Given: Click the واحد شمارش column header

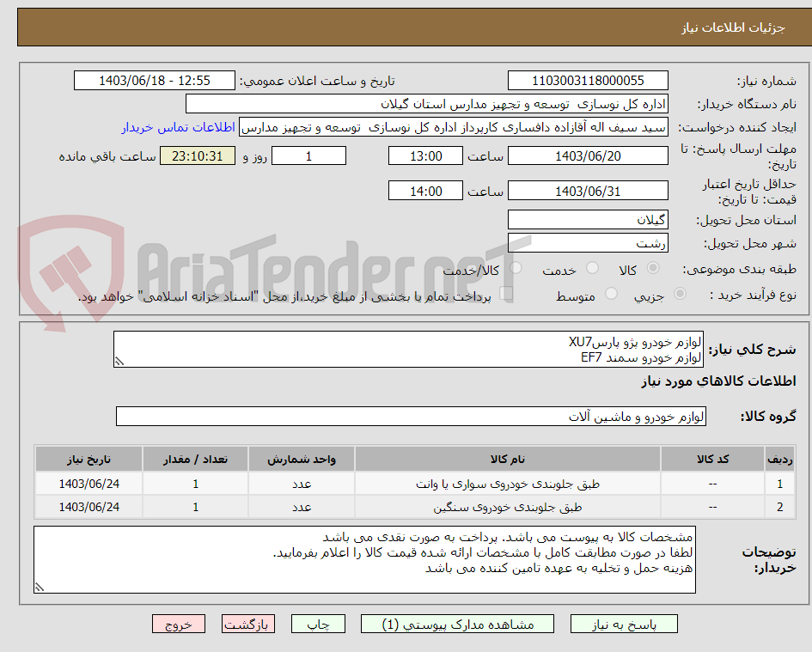Looking at the screenshot, I should click(x=302, y=460).
